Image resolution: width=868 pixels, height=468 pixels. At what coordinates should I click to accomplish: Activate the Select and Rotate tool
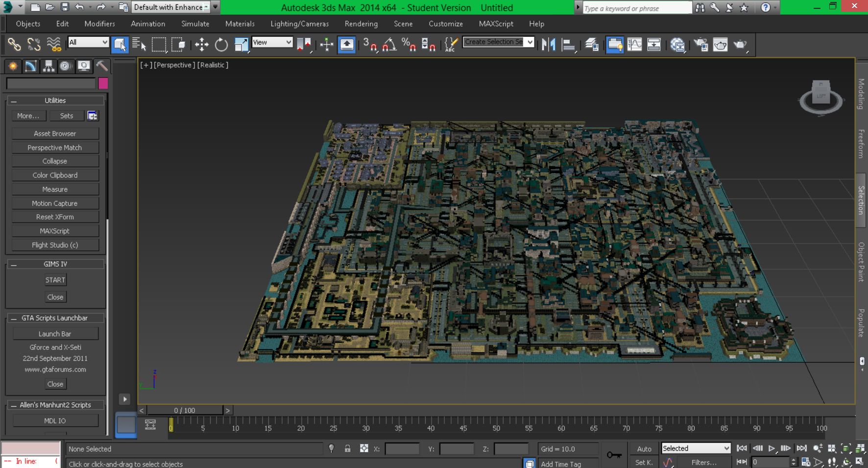(x=221, y=45)
